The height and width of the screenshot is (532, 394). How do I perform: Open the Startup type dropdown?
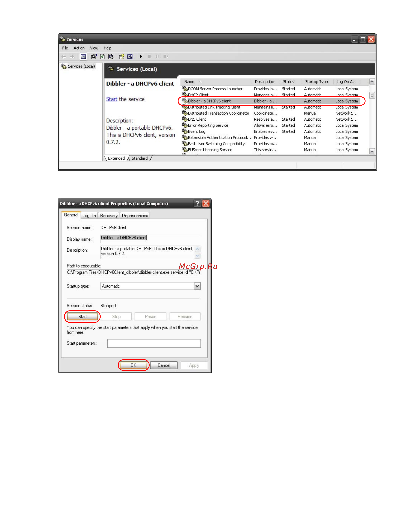[197, 286]
